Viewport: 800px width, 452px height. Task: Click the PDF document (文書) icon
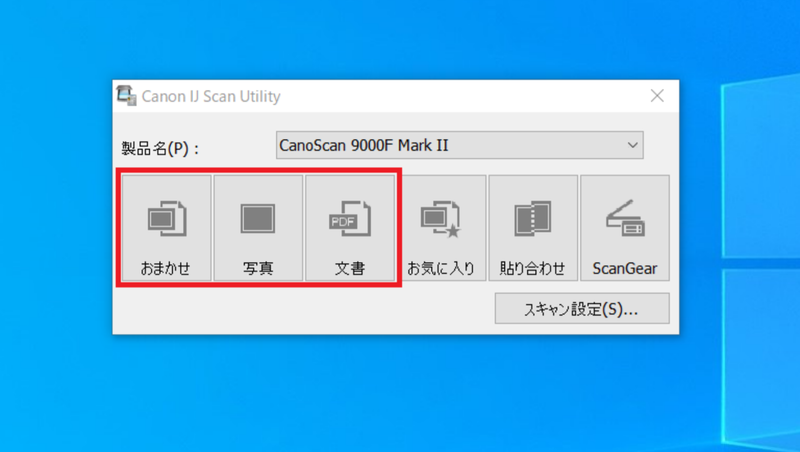(349, 219)
